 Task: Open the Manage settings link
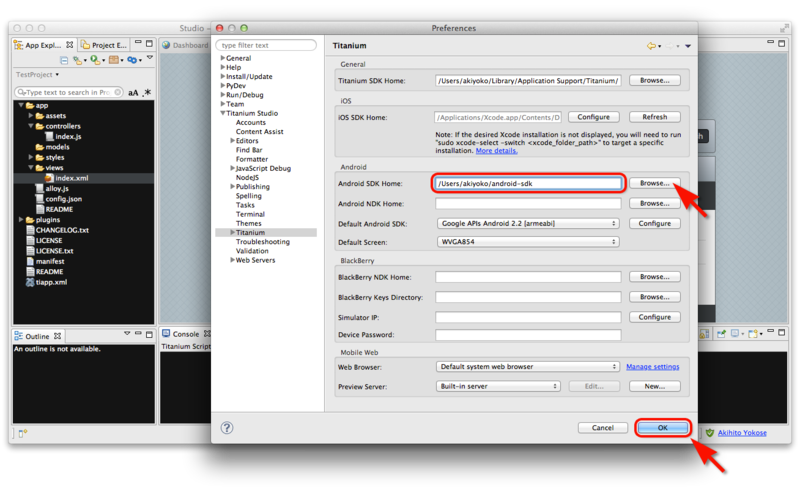coord(653,367)
